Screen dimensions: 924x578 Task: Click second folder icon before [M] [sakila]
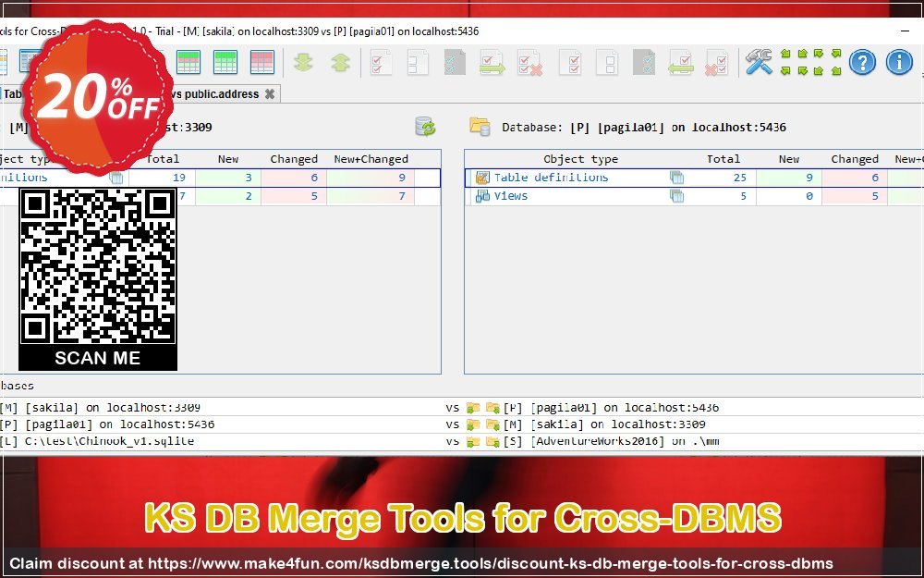tap(492, 424)
